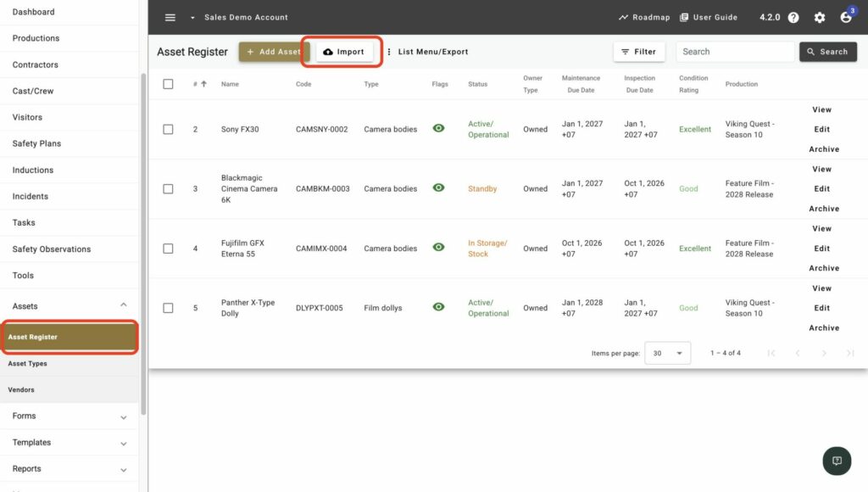Open Safety Plans in the sidebar
The width and height of the screenshot is (868, 492).
(70, 143)
